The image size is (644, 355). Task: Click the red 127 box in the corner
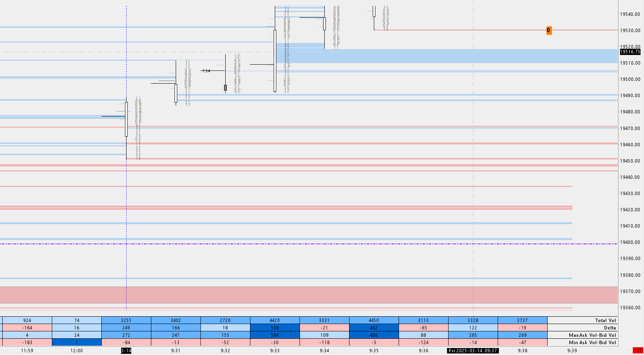tap(638, 350)
